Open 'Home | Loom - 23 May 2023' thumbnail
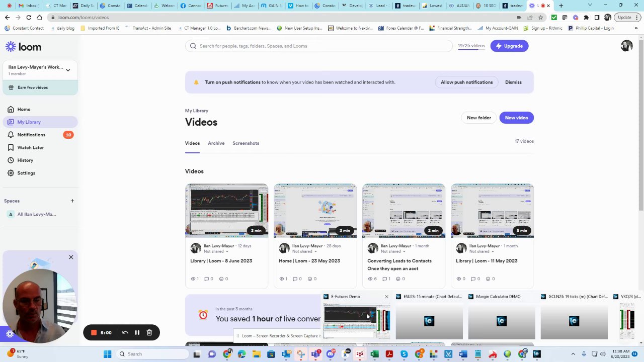 (x=315, y=211)
